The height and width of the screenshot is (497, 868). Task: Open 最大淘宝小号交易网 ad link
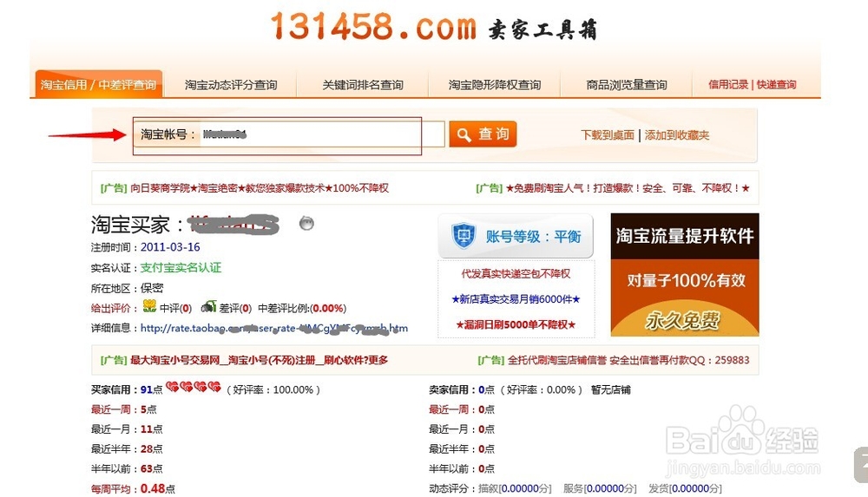click(x=259, y=360)
